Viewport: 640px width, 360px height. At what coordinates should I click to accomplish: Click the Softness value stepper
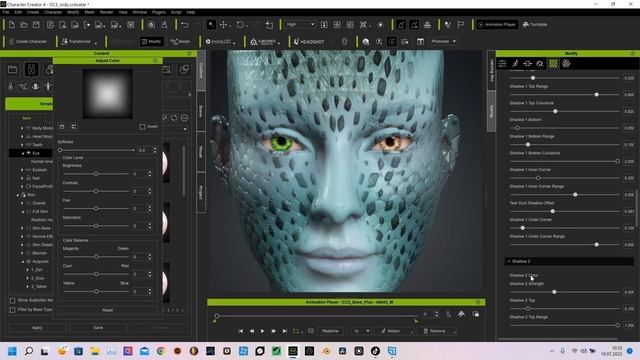coord(155,150)
